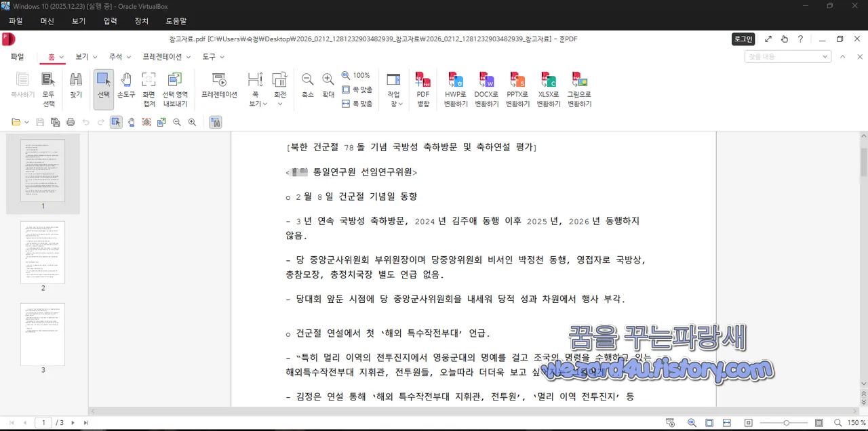Set zoom to 100% actual size

tap(357, 76)
